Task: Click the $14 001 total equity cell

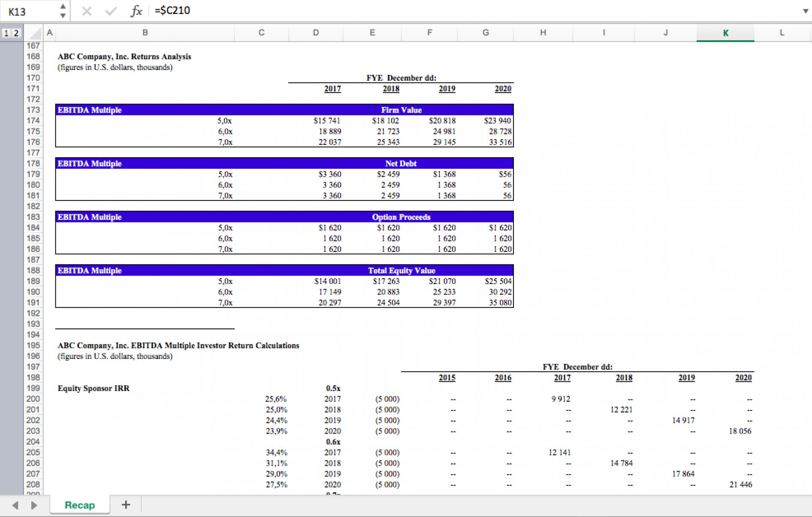Action: click(327, 281)
